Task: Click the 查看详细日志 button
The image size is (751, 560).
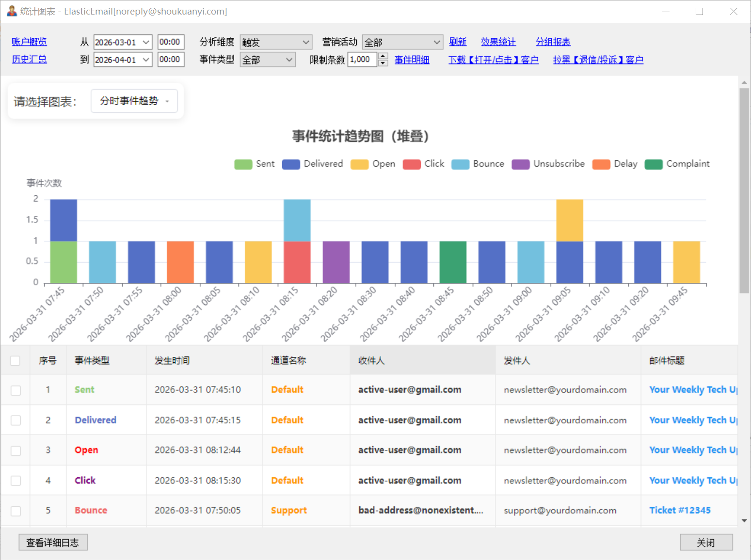Action: tap(53, 543)
